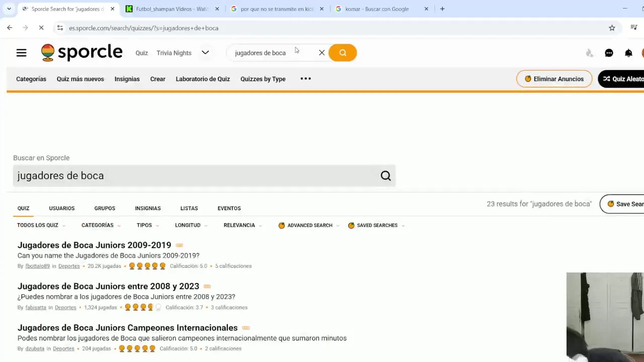Click the browser back arrow
Image resolution: width=644 pixels, height=362 pixels.
[10, 28]
